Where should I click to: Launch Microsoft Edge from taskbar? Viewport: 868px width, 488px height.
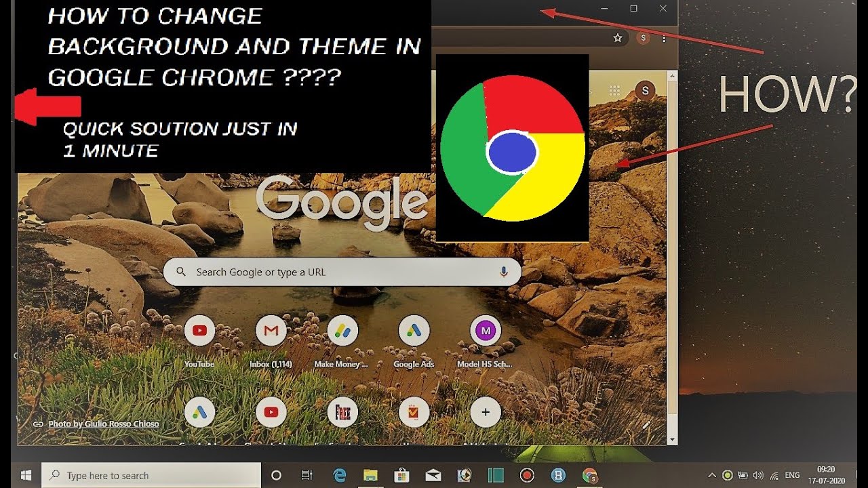click(339, 475)
